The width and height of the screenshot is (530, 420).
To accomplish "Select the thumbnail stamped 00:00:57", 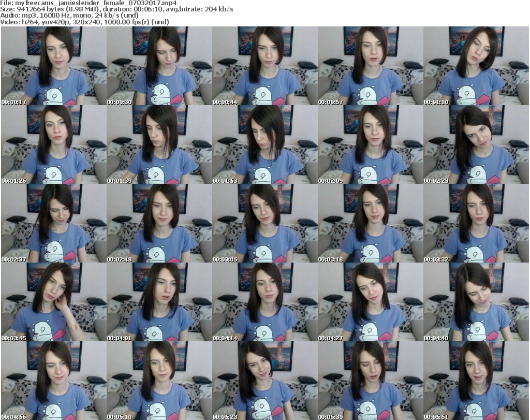I will click(x=371, y=66).
